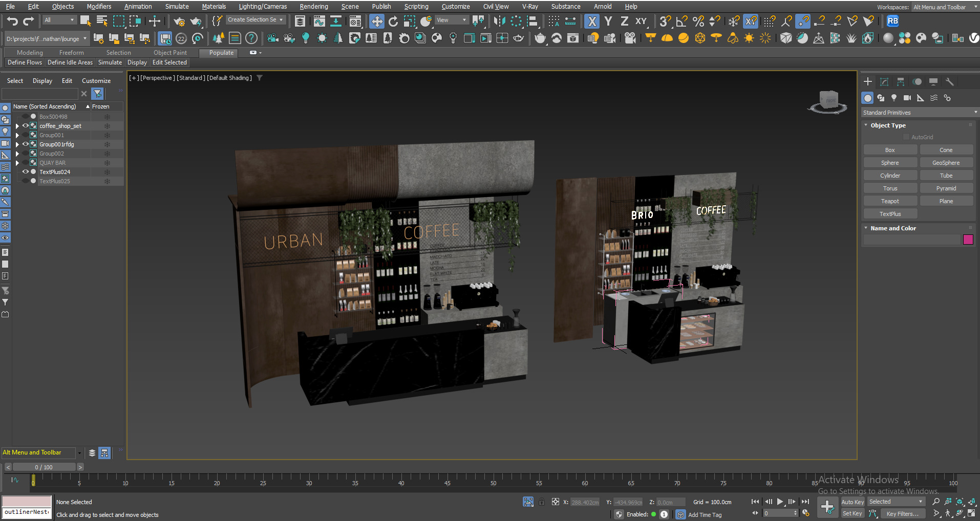Viewport: 980px width, 521px height.
Task: Open Key Filters dialog
Action: [903, 514]
